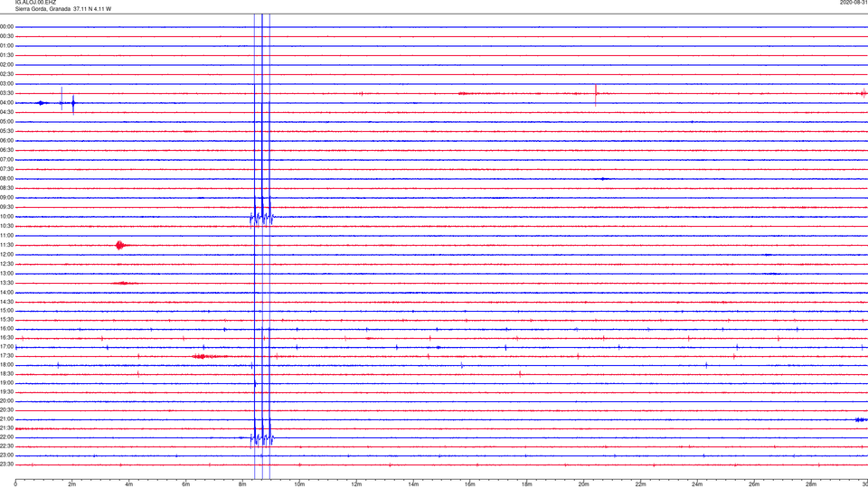Select the 13:00 trace time label

[x=6, y=273]
